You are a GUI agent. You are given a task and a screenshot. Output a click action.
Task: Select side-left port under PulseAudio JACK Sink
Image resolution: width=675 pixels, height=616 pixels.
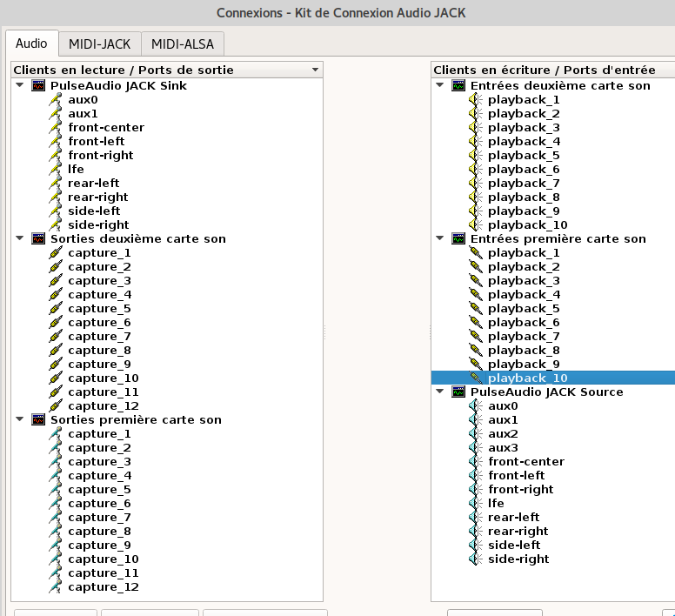tap(94, 211)
